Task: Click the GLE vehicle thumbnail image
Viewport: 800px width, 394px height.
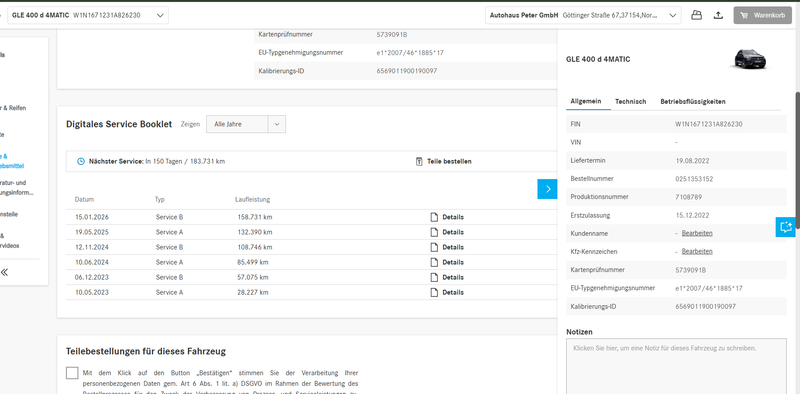Action: 750,59
